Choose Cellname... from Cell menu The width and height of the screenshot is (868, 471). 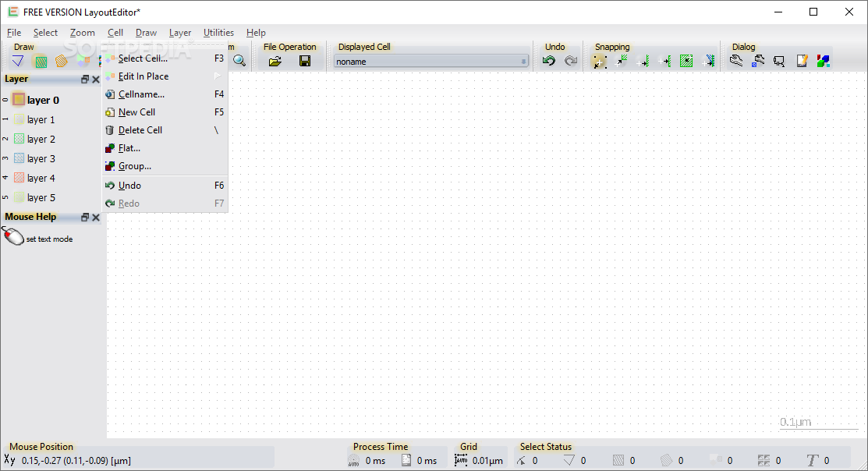coord(165,94)
